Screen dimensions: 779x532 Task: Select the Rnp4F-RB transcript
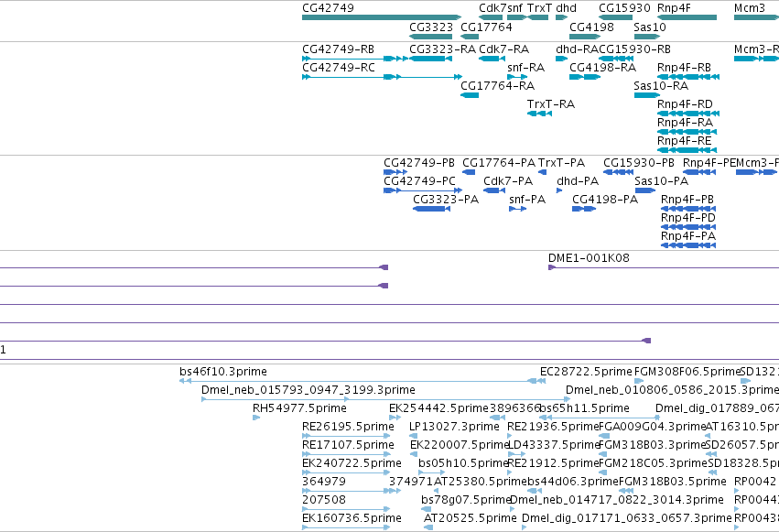(688, 77)
